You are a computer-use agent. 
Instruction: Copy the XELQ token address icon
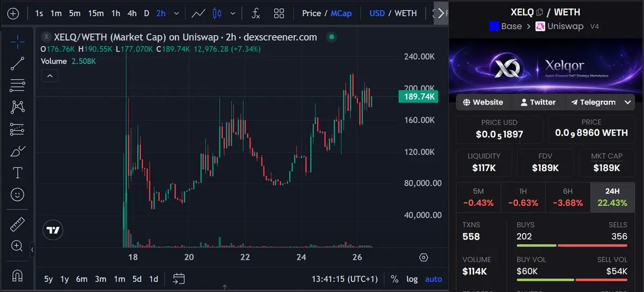(539, 12)
